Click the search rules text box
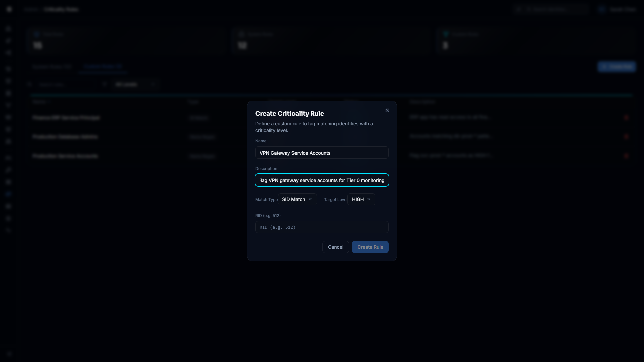This screenshot has width=644, height=362. click(x=65, y=84)
